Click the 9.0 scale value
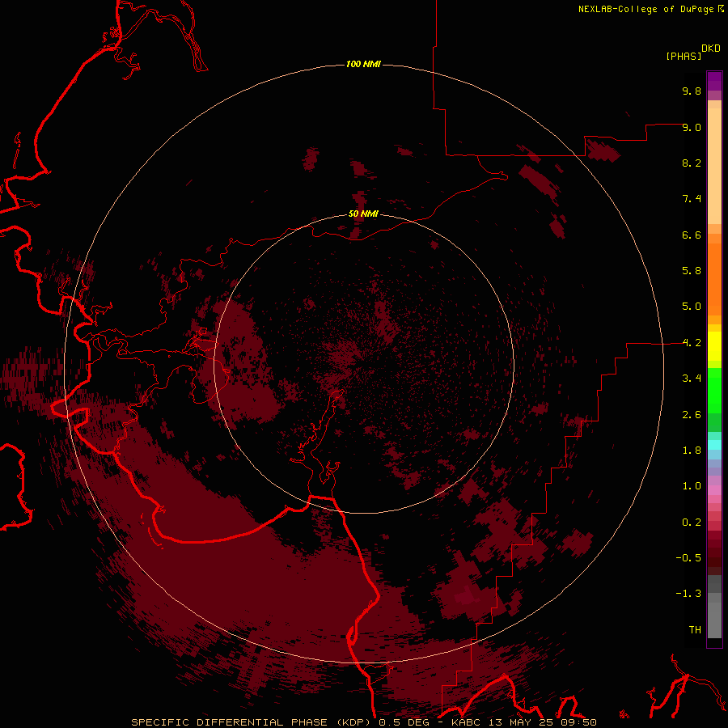The width and height of the screenshot is (728, 728). (692, 127)
